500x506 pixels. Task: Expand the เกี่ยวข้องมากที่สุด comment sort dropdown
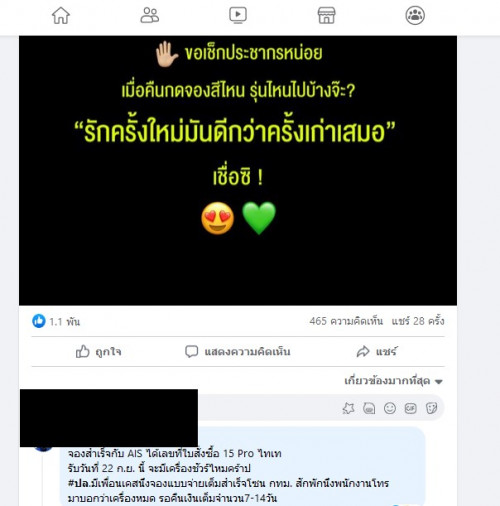(393, 381)
